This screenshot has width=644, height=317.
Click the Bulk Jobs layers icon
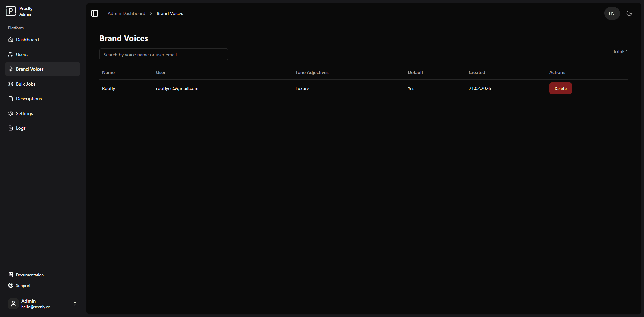coord(11,84)
